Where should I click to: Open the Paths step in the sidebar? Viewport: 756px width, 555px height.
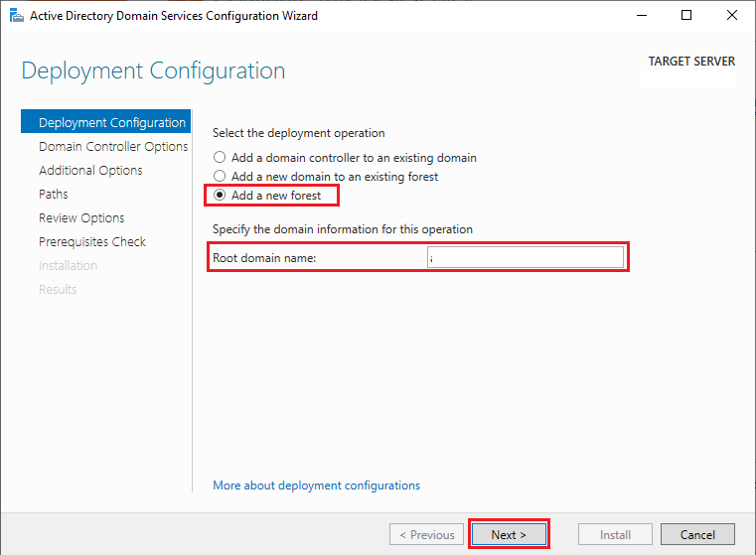point(54,195)
